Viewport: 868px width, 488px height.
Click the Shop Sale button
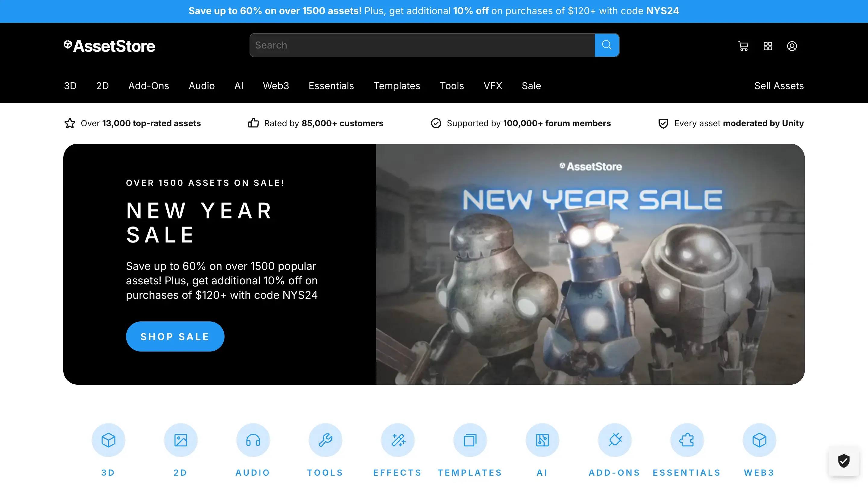point(175,336)
